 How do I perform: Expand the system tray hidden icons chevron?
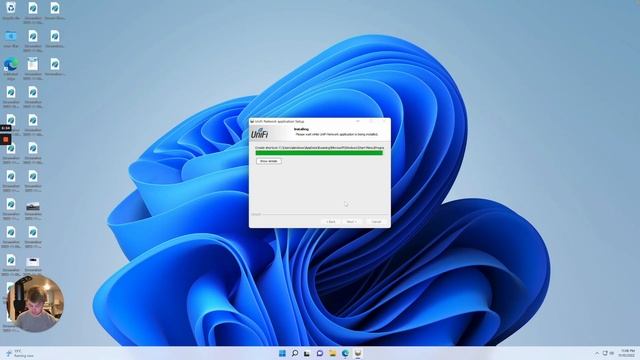[x=597, y=353]
